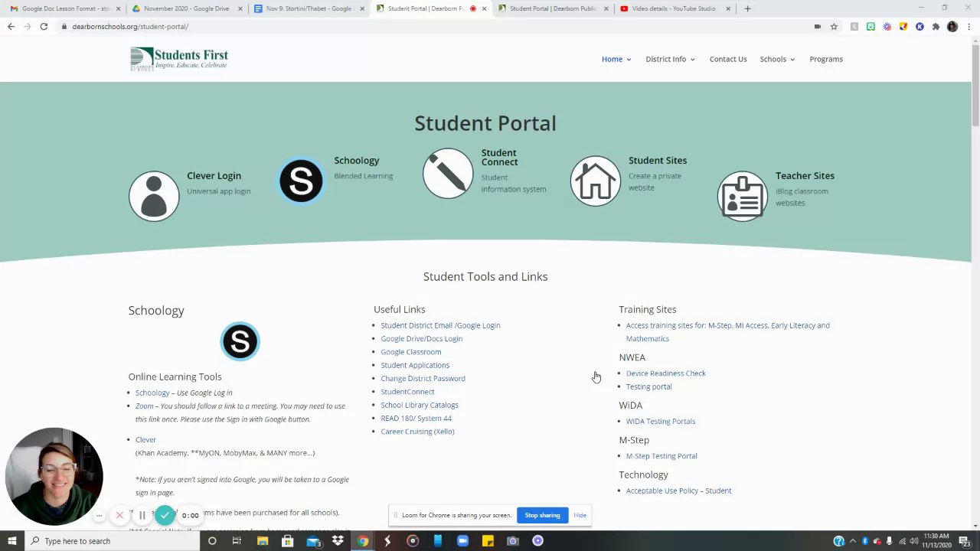
Task: Bookmark this page with the star icon
Action: 834,26
